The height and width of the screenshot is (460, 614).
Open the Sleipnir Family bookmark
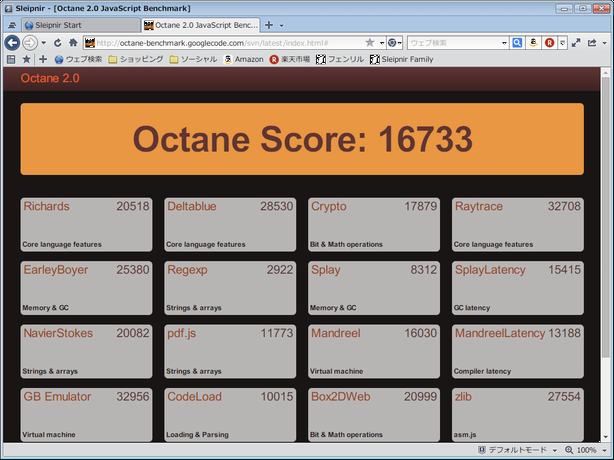pyautogui.click(x=402, y=59)
